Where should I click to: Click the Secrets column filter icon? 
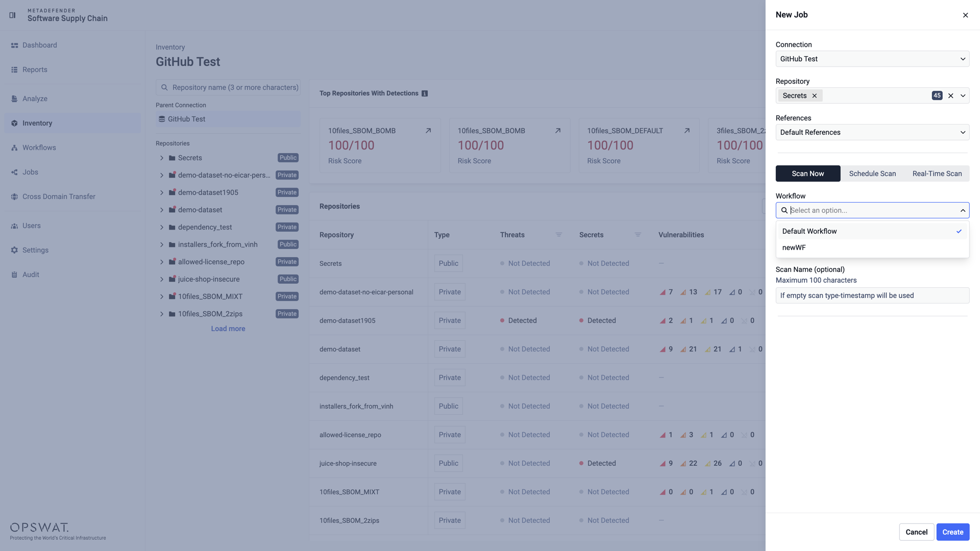pyautogui.click(x=638, y=235)
